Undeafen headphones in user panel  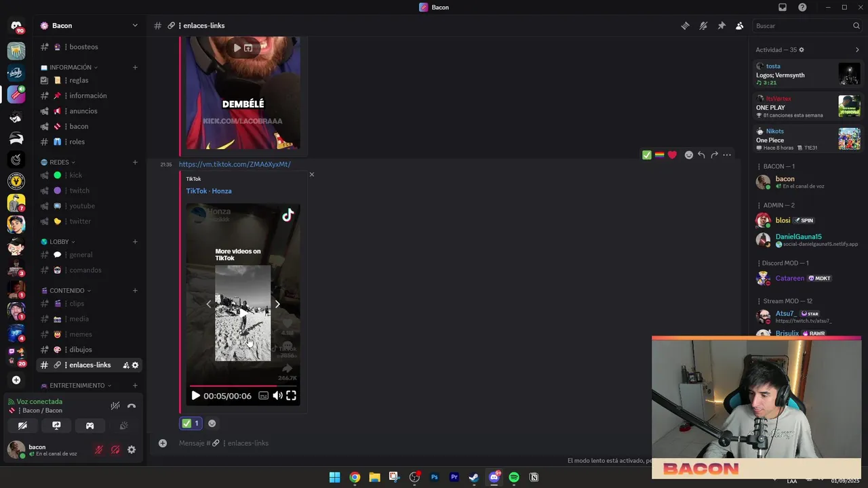point(115,449)
